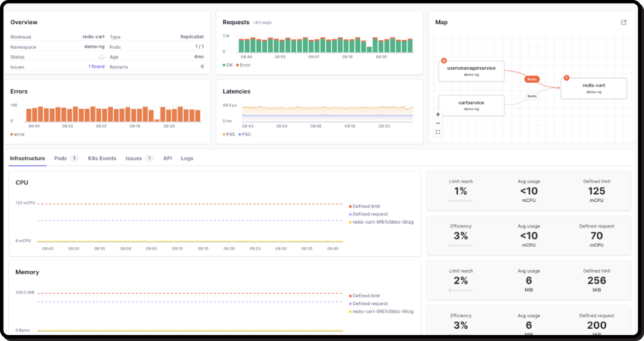Toggle the P50 series in Latencies legend

tap(245, 135)
